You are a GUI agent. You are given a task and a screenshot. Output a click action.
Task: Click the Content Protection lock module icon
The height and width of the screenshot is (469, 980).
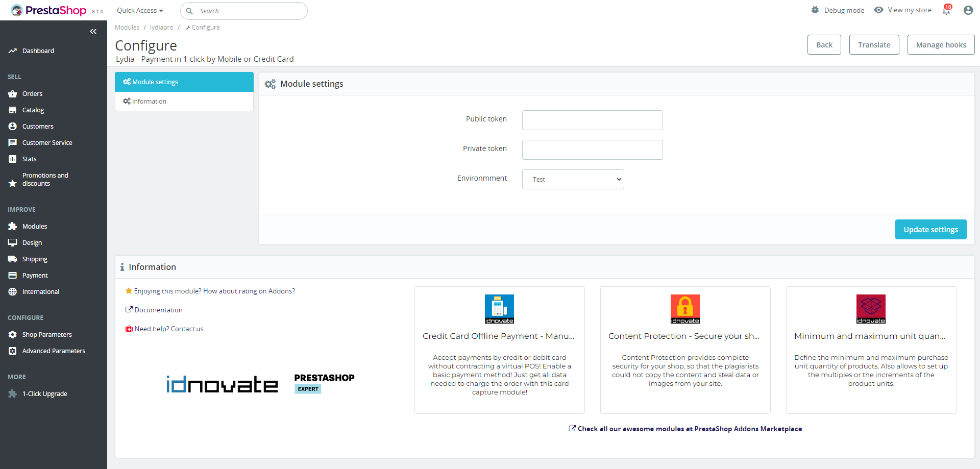(685, 309)
